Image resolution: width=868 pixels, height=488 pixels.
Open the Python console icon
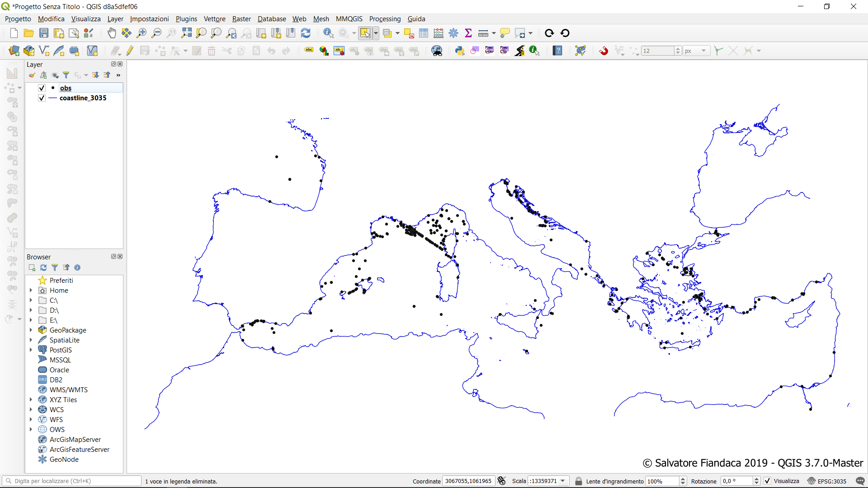[x=460, y=51]
